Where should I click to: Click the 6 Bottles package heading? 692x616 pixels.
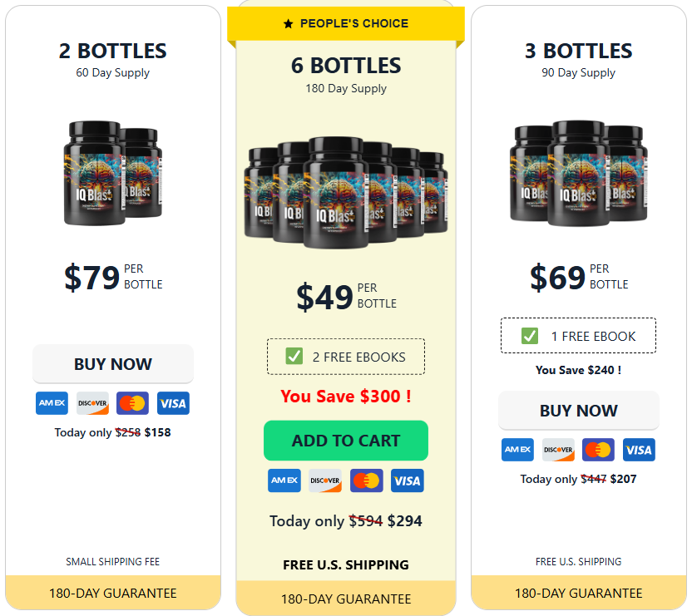point(346,66)
